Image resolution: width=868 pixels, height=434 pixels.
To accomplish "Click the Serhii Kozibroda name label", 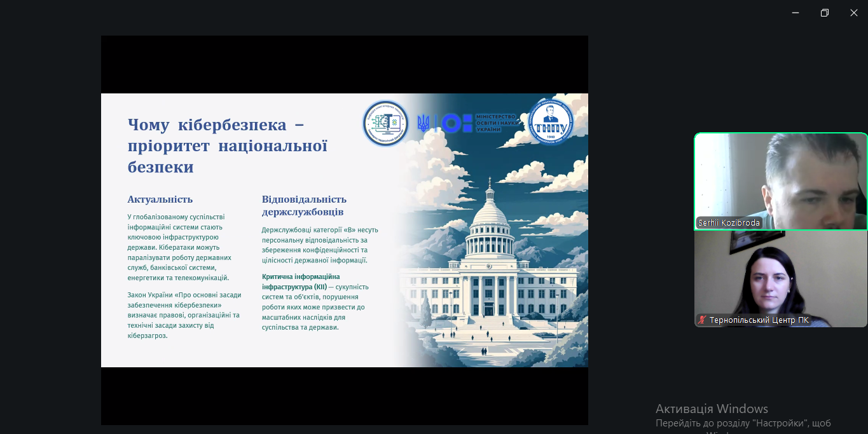I will [729, 223].
